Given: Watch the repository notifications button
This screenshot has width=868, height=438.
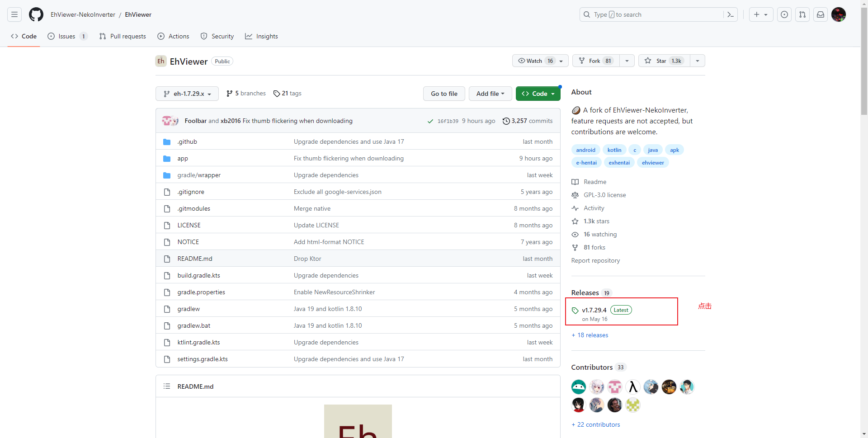Looking at the screenshot, I should (x=540, y=61).
